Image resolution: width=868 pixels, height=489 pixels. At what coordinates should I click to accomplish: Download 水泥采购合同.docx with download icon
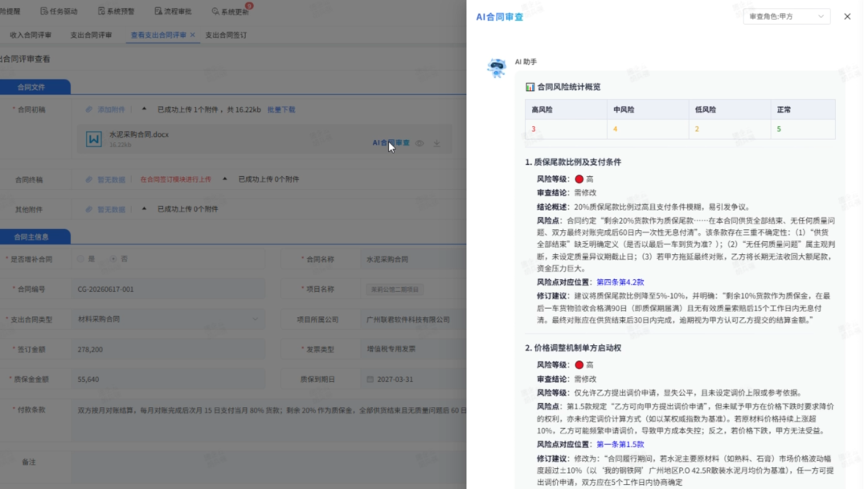click(436, 143)
